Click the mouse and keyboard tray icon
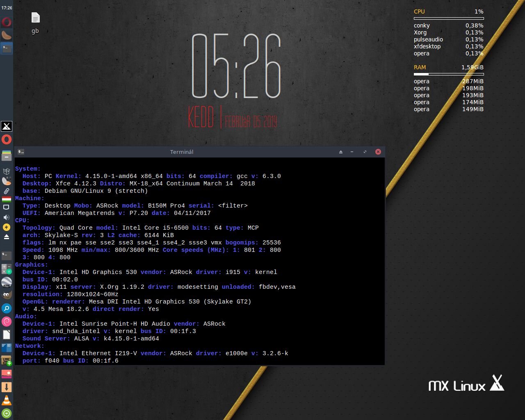525x420 pixels. coord(7,181)
